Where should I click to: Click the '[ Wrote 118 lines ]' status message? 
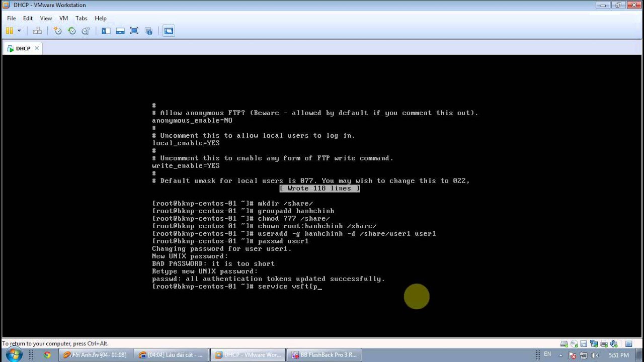pos(320,189)
